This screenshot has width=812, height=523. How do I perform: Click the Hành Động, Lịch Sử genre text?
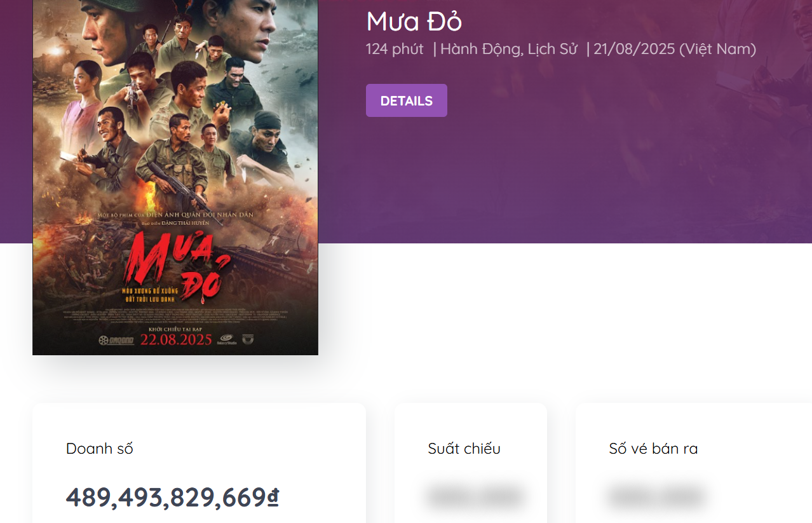508,49
